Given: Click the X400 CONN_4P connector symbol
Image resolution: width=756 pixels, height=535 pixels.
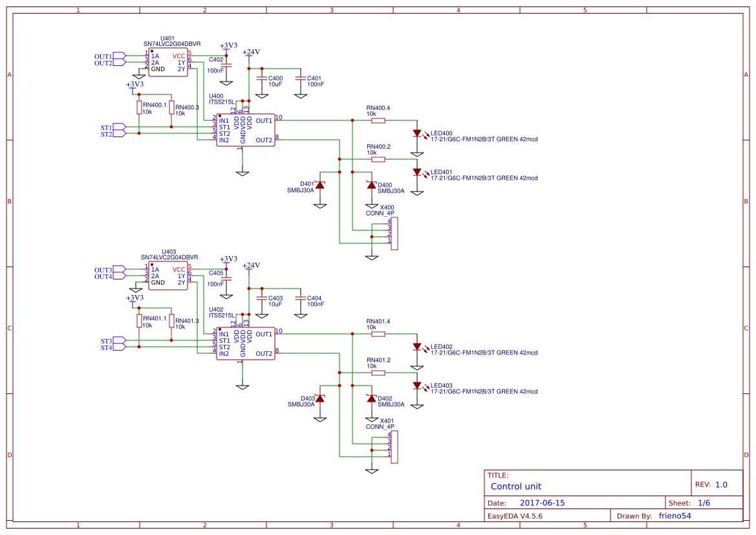Looking at the screenshot, I should click(x=393, y=233).
